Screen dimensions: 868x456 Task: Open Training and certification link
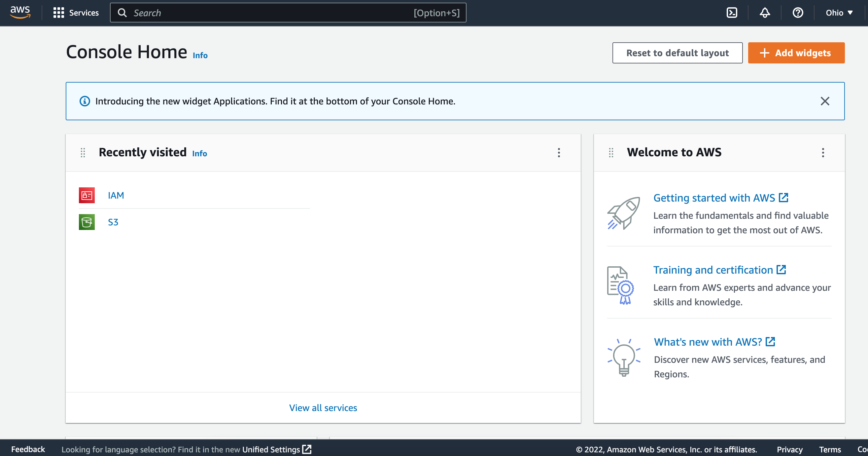[719, 270]
